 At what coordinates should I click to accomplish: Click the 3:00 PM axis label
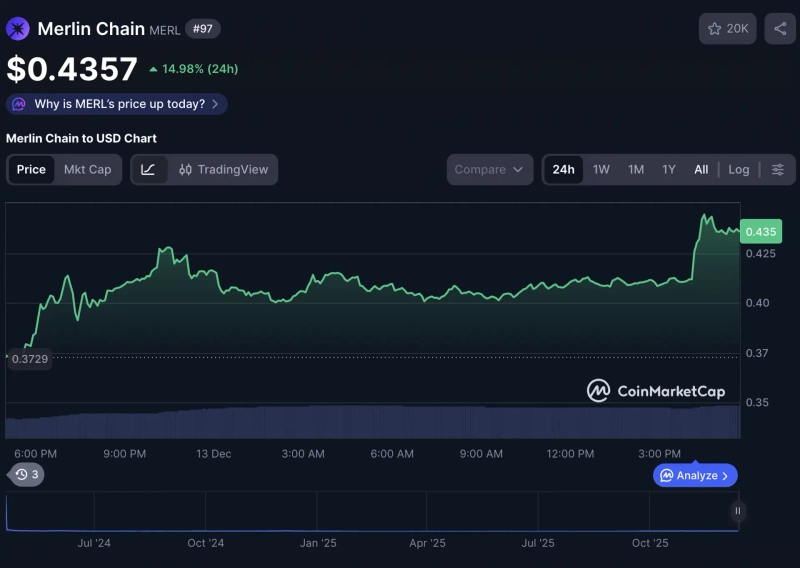pos(659,454)
